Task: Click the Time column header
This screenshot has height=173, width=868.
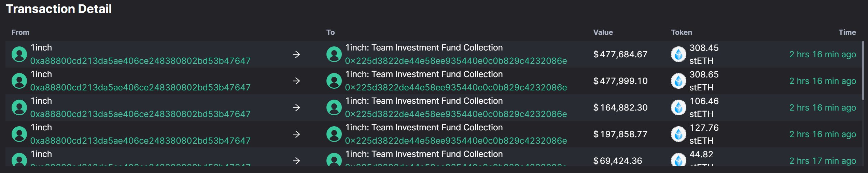Action: point(847,32)
